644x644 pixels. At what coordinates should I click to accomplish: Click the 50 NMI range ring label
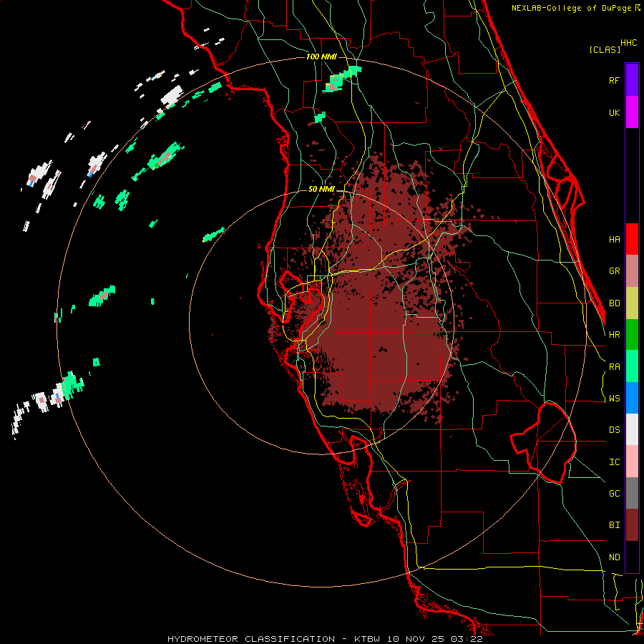point(321,190)
